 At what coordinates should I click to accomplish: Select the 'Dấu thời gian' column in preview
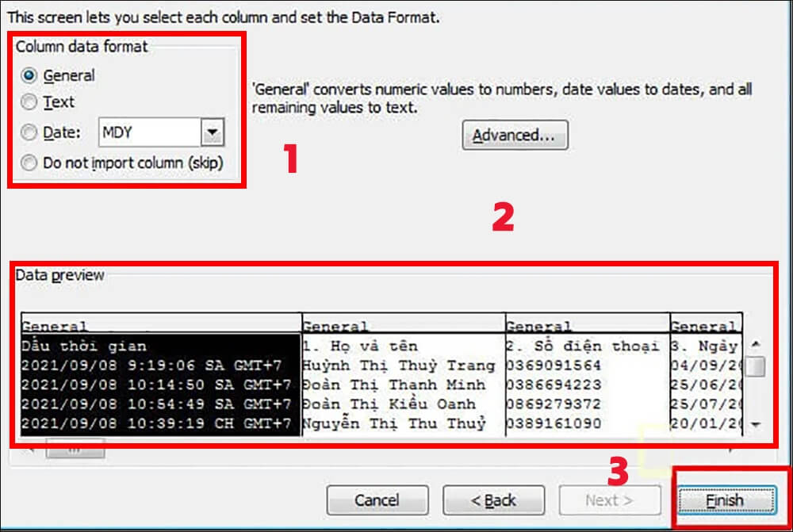[161, 375]
